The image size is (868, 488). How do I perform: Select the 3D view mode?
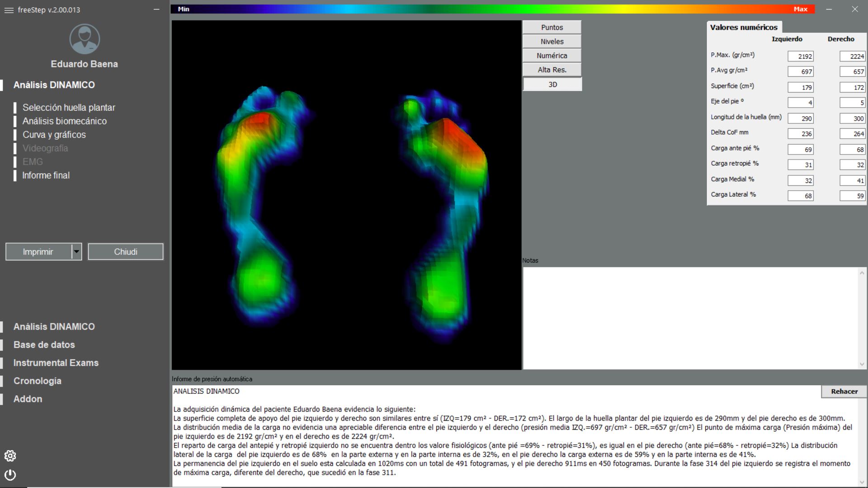pos(552,84)
